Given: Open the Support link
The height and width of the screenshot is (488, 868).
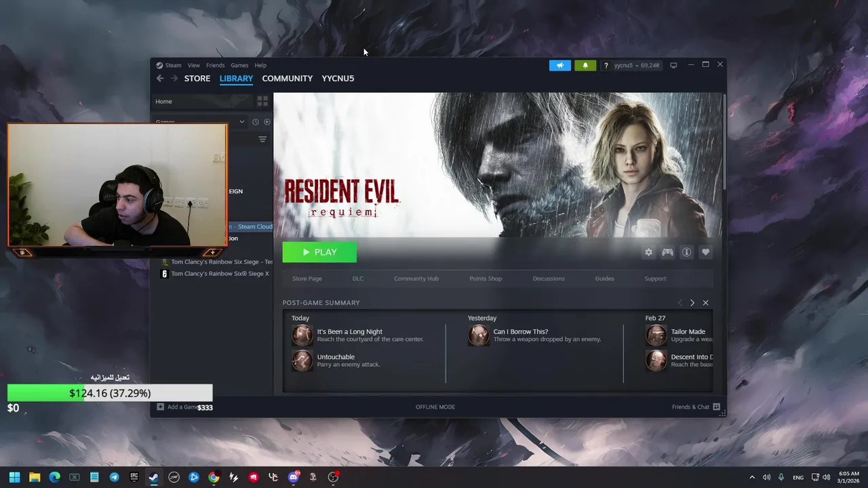Looking at the screenshot, I should tap(655, 279).
